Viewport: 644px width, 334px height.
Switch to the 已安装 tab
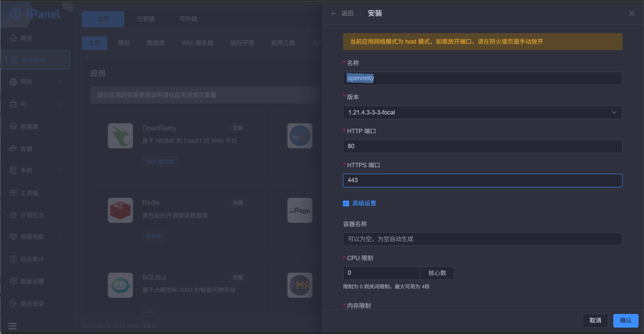145,19
